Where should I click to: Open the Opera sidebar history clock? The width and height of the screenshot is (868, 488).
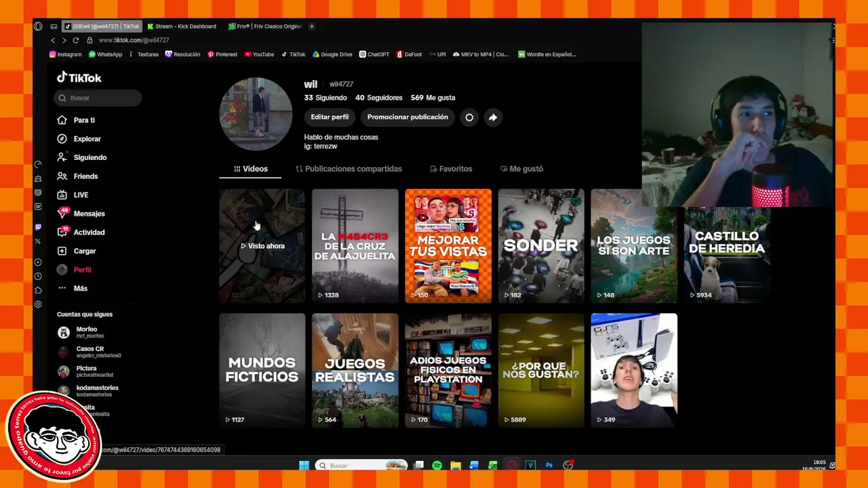[x=38, y=276]
